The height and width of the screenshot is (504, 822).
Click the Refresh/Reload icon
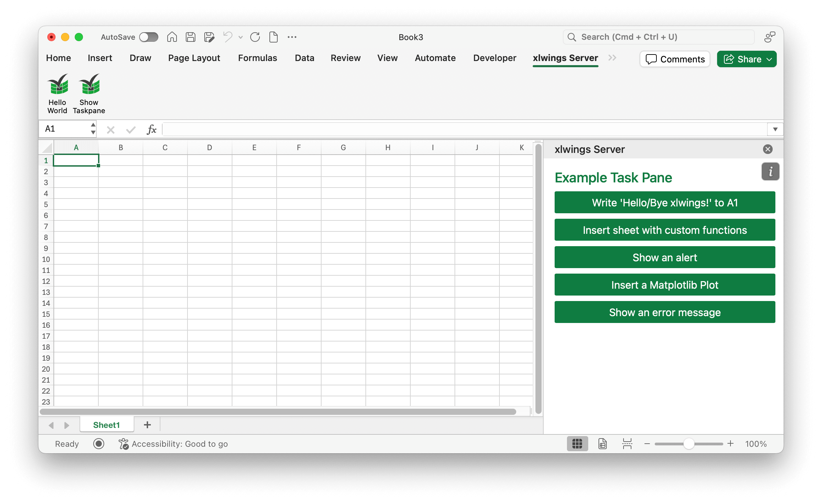pyautogui.click(x=255, y=36)
